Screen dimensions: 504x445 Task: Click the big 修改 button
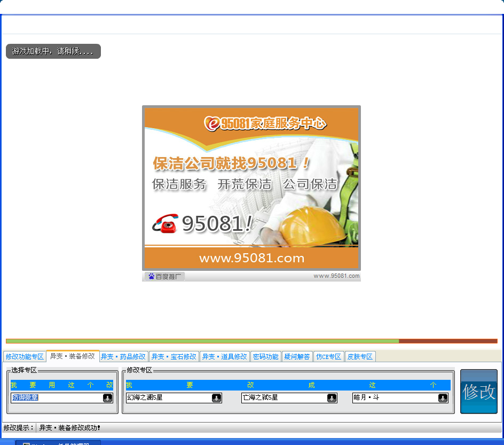click(x=479, y=391)
